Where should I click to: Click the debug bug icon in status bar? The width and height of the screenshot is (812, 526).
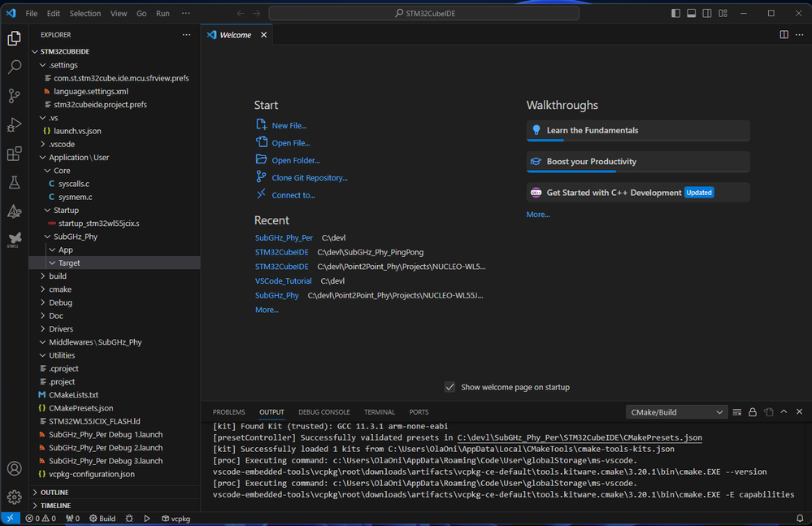129,518
